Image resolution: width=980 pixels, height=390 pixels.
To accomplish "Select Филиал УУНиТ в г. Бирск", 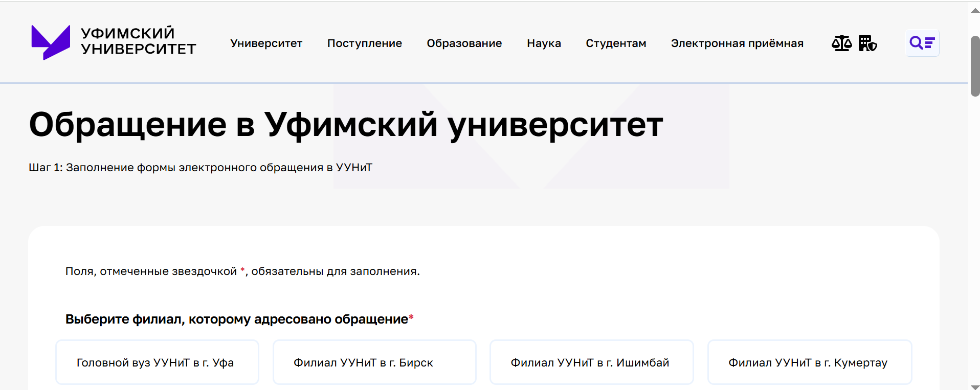I will click(x=374, y=362).
